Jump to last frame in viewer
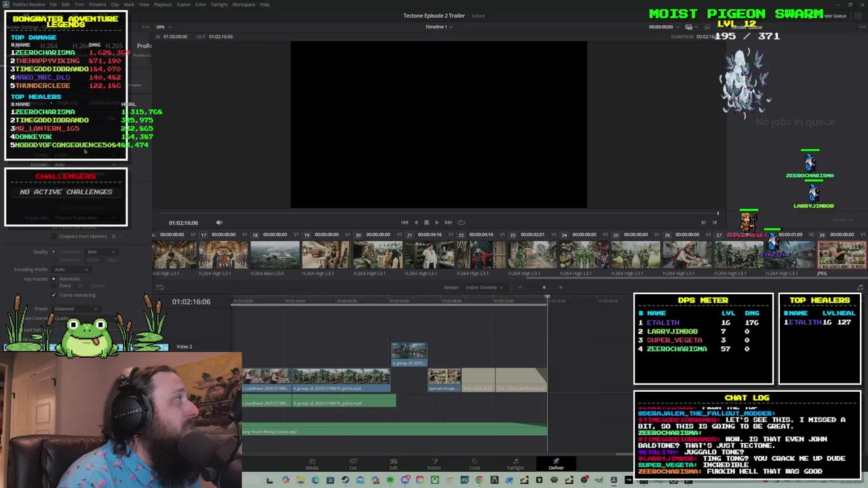Image resolution: width=868 pixels, height=488 pixels. pos(448,222)
